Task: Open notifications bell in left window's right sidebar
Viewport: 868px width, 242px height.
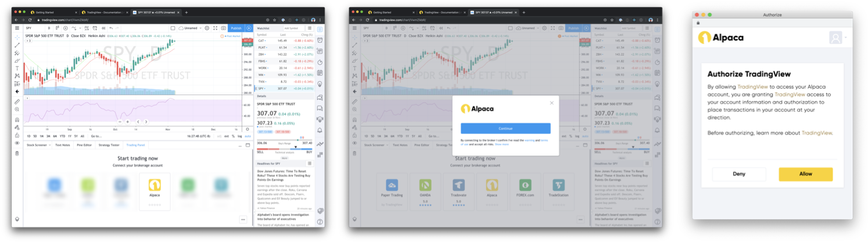Action: pos(320,130)
